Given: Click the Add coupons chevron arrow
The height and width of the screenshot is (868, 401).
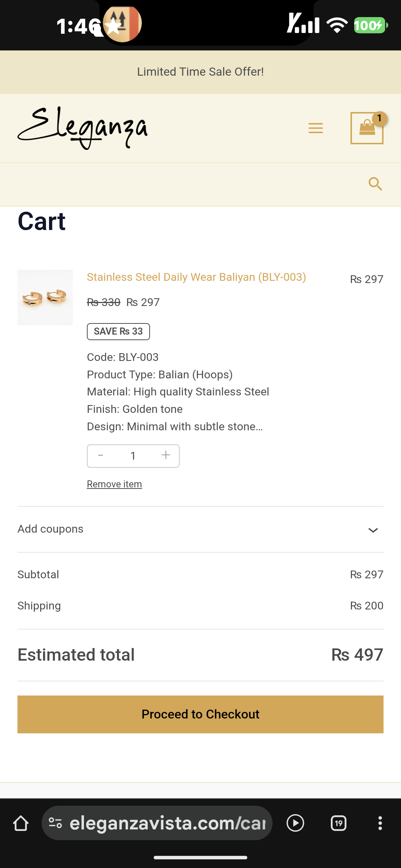Looking at the screenshot, I should point(373,530).
